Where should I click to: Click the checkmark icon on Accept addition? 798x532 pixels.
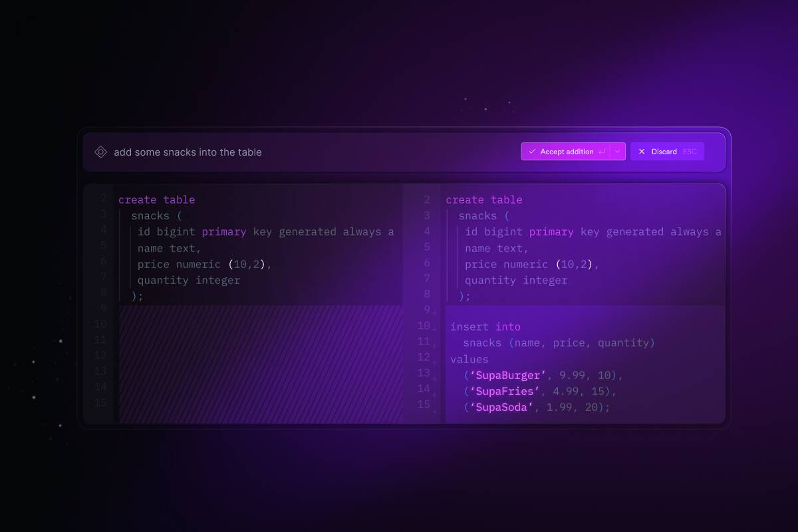532,151
